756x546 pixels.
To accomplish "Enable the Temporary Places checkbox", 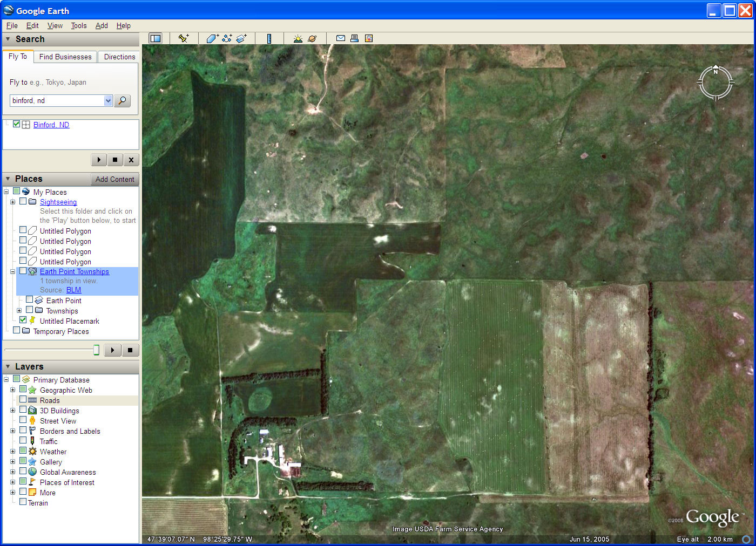I will pos(16,331).
